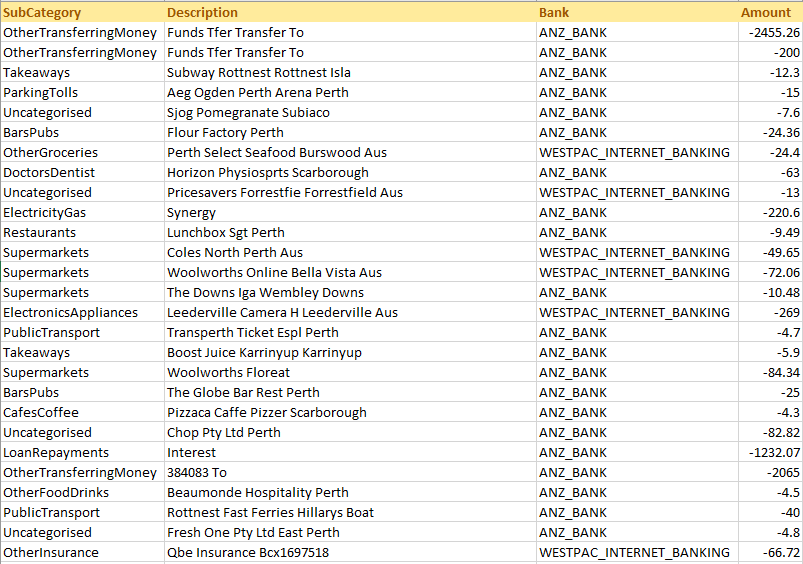Click the ElectricityGas subcategory cell
803x564 pixels.
pyautogui.click(x=82, y=212)
